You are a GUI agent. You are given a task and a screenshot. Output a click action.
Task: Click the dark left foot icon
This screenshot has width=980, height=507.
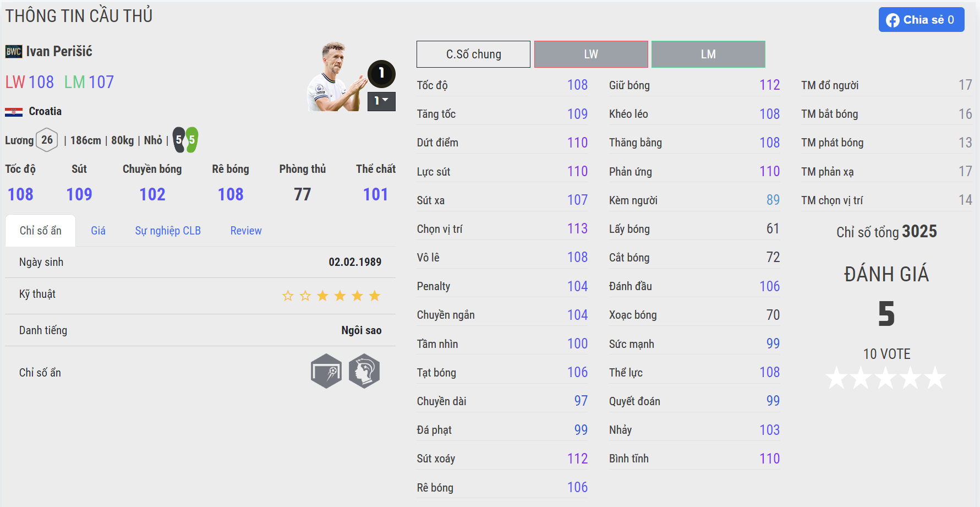179,140
